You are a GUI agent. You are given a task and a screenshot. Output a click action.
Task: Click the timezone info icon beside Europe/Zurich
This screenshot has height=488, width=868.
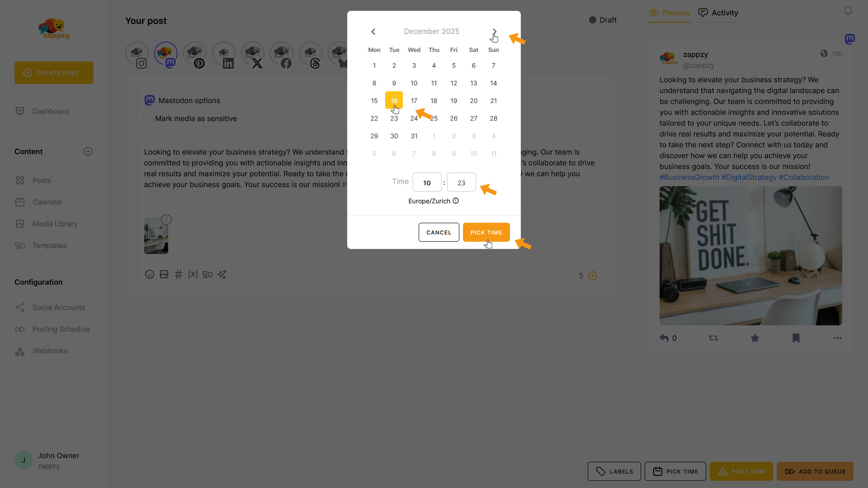(456, 201)
